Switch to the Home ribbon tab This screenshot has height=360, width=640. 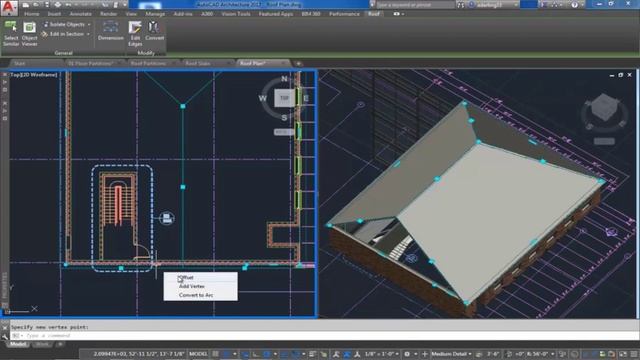(31, 14)
